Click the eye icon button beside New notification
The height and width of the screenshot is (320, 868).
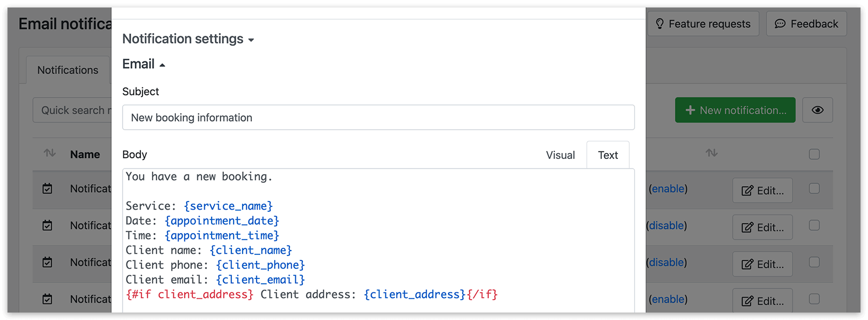(817, 110)
